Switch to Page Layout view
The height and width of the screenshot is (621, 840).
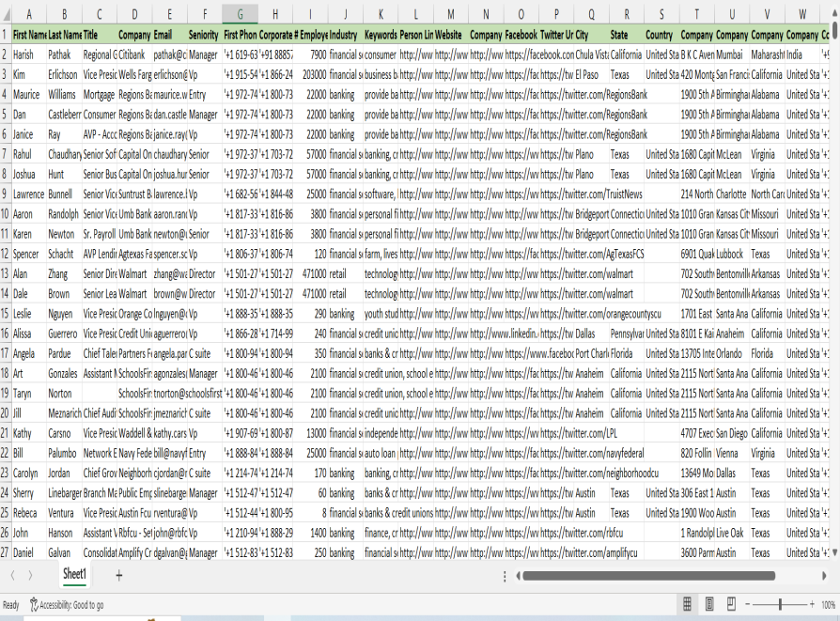tap(708, 604)
